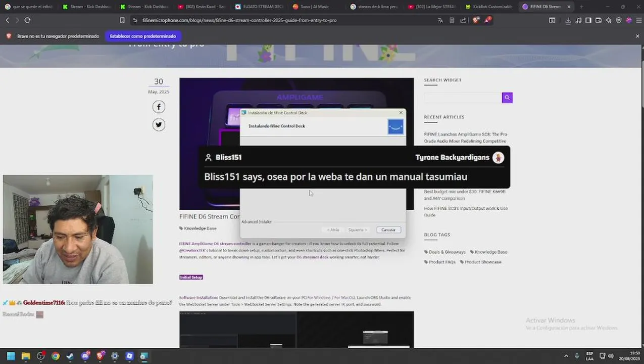Image resolution: width=644 pixels, height=364 pixels.
Task: Open a new browser tab
Action: click(x=581, y=7)
